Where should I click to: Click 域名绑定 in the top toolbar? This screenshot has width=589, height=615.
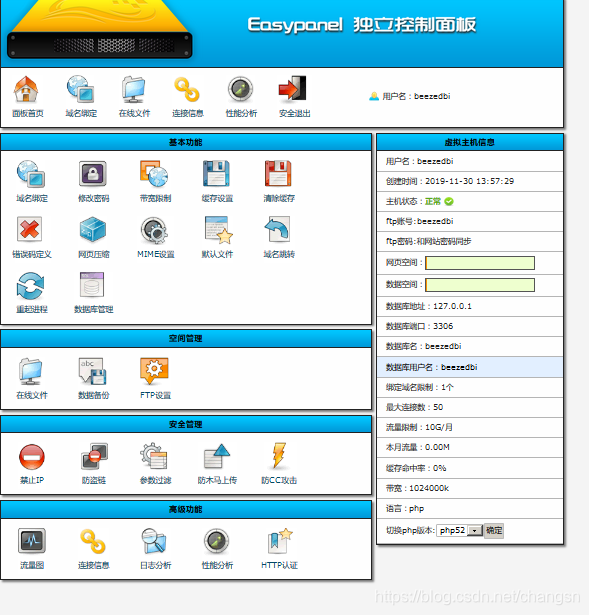click(80, 89)
